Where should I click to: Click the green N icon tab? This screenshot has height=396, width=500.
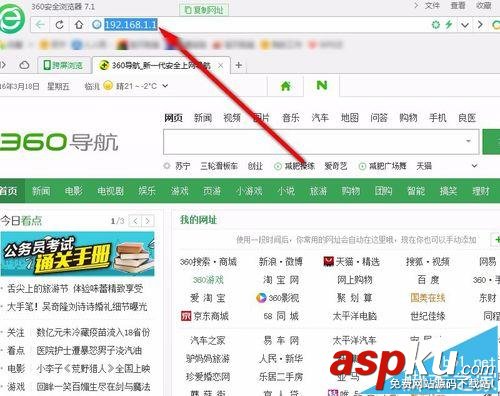click(322, 86)
